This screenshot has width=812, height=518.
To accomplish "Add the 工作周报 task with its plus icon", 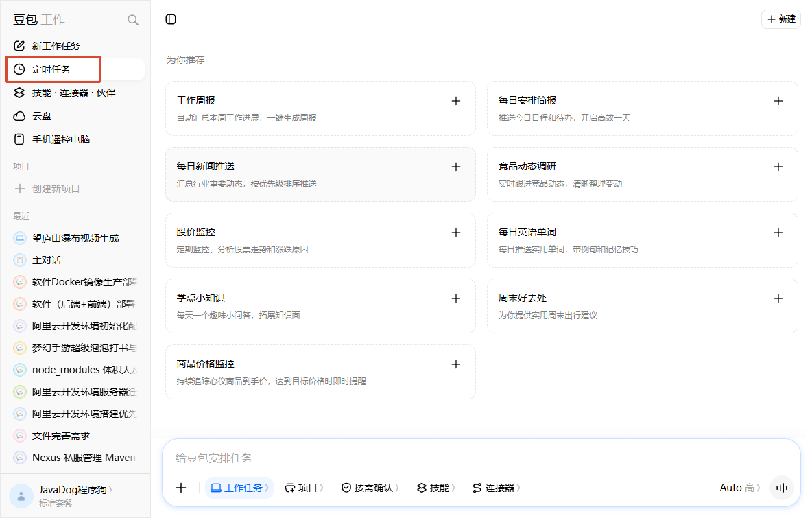I will coord(455,101).
